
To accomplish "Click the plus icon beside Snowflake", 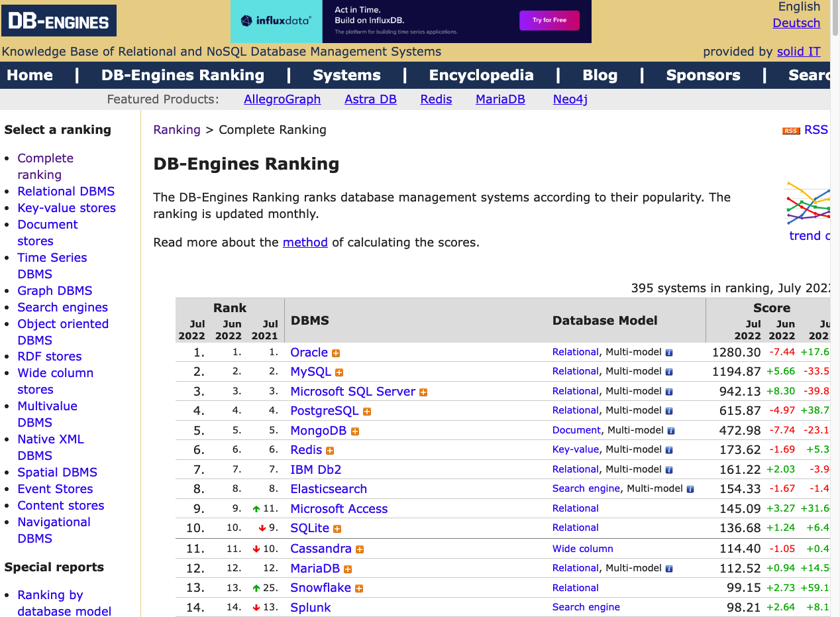I will (x=359, y=589).
